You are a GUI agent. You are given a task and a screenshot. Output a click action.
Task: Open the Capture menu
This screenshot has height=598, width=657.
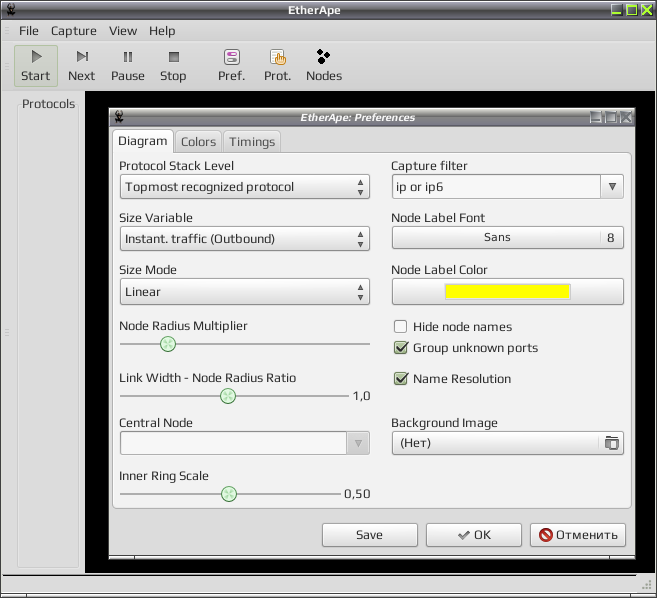click(74, 31)
